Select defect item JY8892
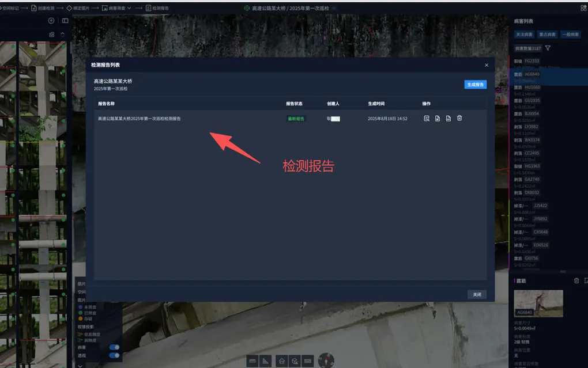Screen dimensions: 588x368 pyautogui.click(x=540, y=219)
